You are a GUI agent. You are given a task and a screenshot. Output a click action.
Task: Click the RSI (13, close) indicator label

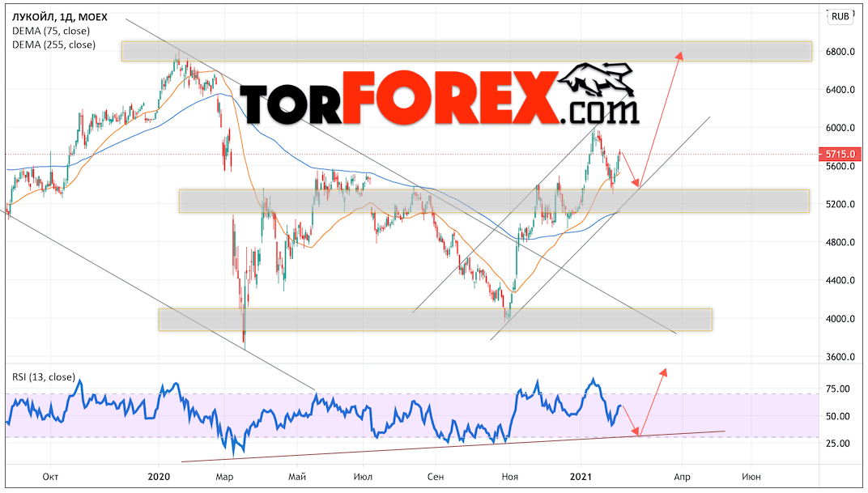pos(44,376)
